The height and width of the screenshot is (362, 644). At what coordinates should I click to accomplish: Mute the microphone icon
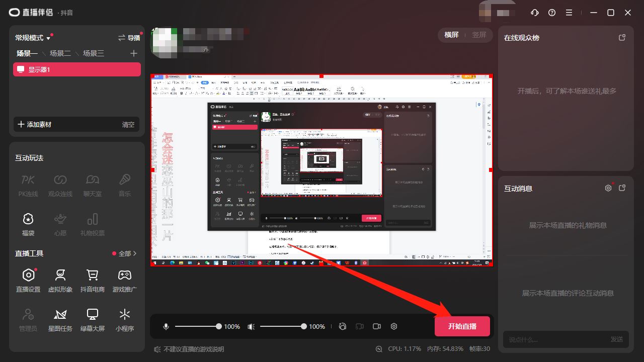(166, 326)
